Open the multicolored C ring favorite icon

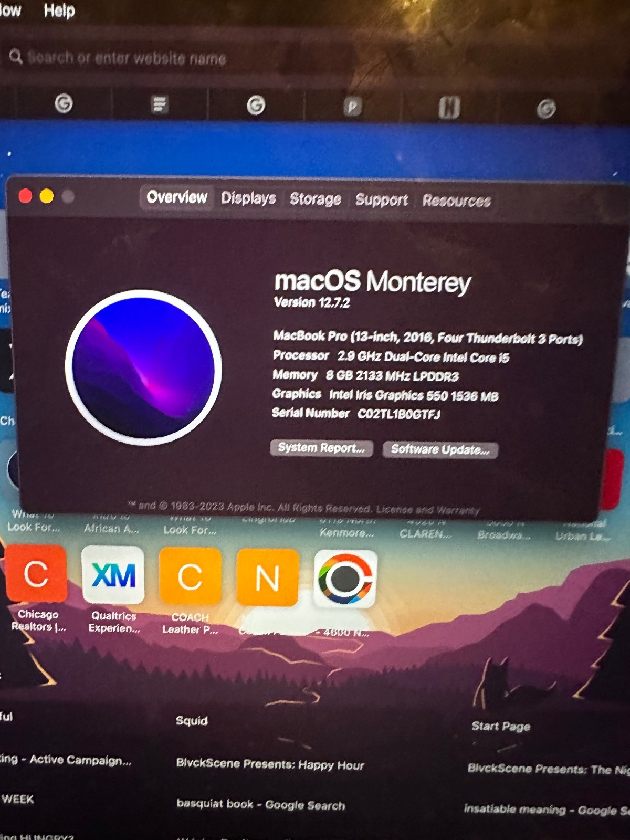(345, 579)
